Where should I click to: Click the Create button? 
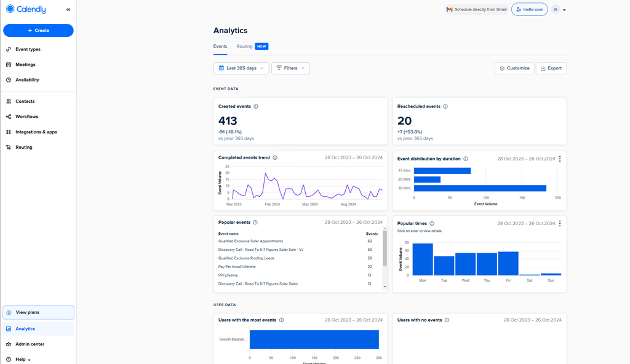(x=38, y=31)
